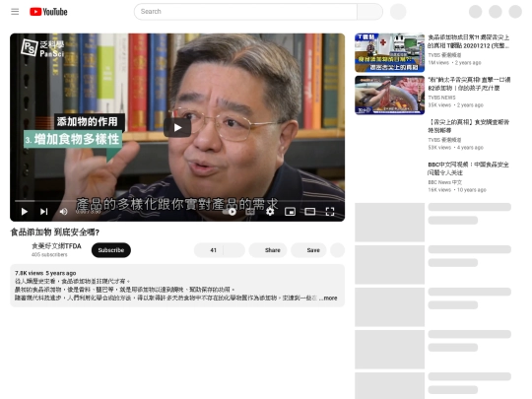Open the 【舌尖上的真相】 video title
Image resolution: width=532 pixels, height=399 pixels.
pyautogui.click(x=469, y=126)
